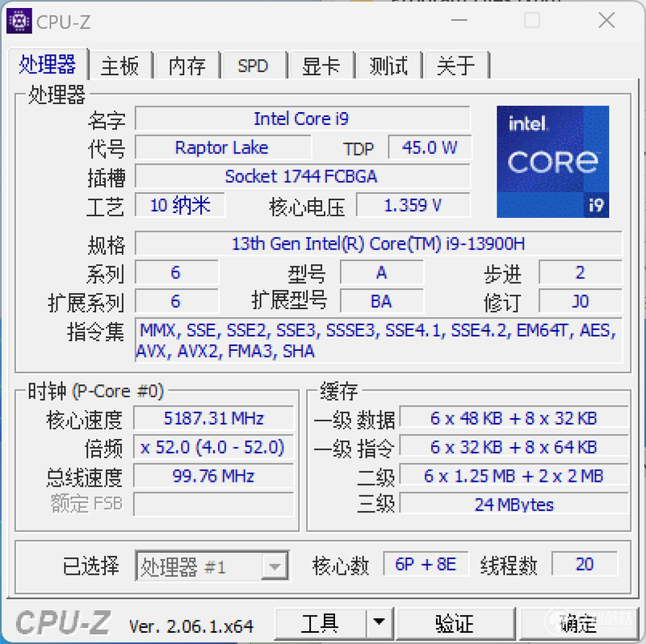Click the core count 6P + 8E

coord(426,564)
